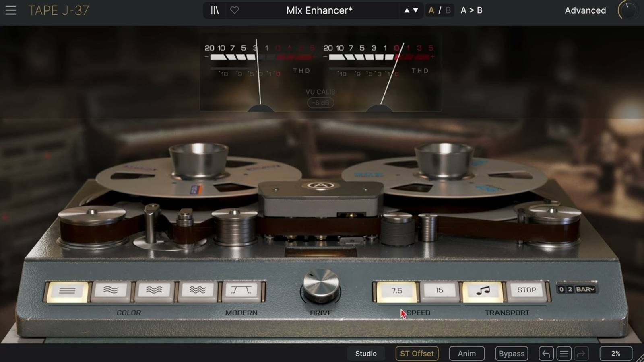Toggle the music-note transport sync button
The width and height of the screenshot is (644, 362).
pos(483,291)
